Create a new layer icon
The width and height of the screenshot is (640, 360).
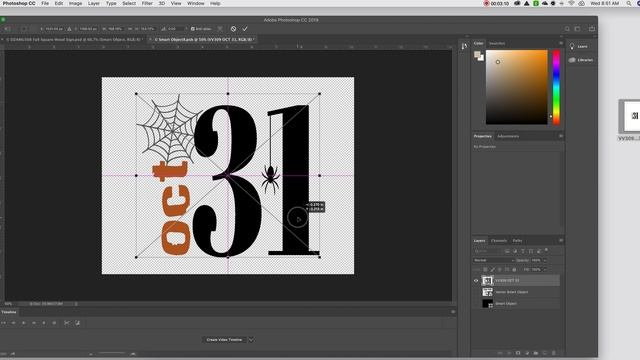(545, 353)
